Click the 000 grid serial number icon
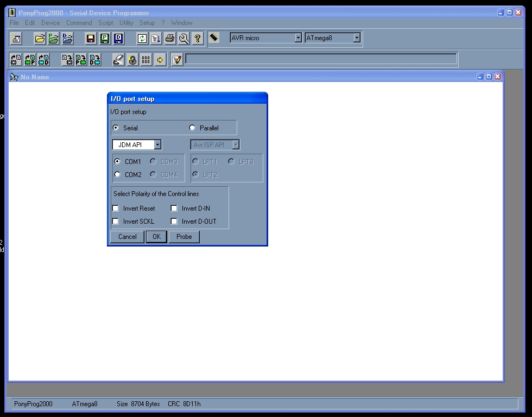 pyautogui.click(x=146, y=60)
